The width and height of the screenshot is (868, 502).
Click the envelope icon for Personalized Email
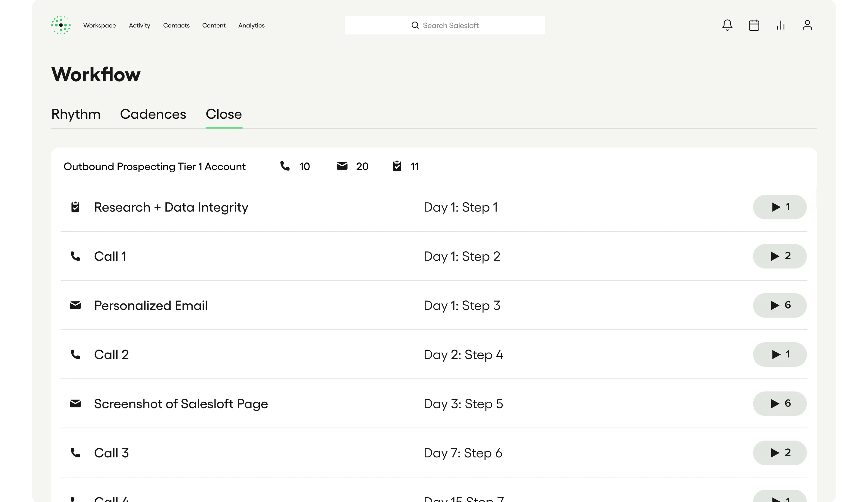pyautogui.click(x=75, y=306)
